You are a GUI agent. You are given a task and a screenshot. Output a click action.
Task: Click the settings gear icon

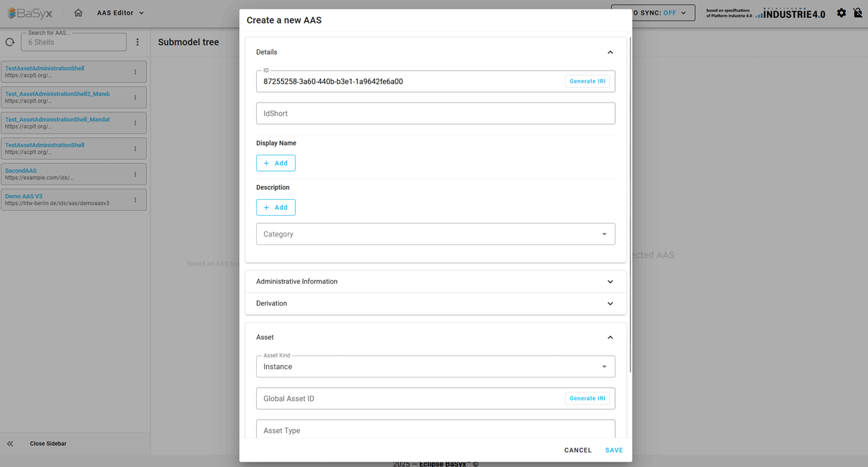click(841, 13)
